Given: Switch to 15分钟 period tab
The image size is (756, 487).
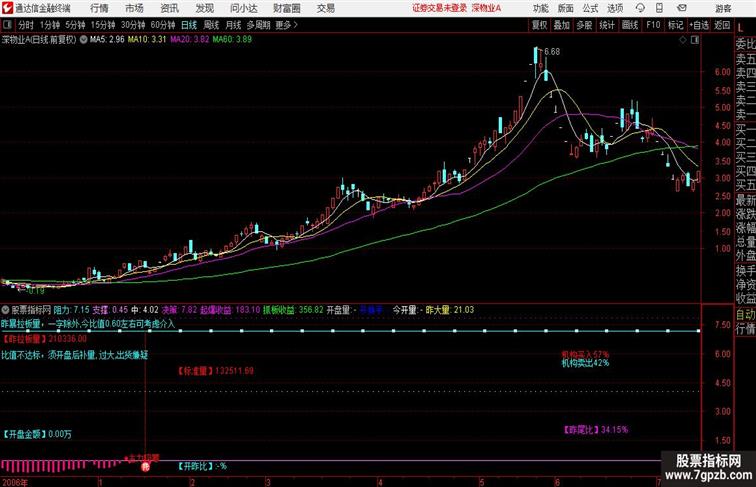Looking at the screenshot, I should coord(103,25).
